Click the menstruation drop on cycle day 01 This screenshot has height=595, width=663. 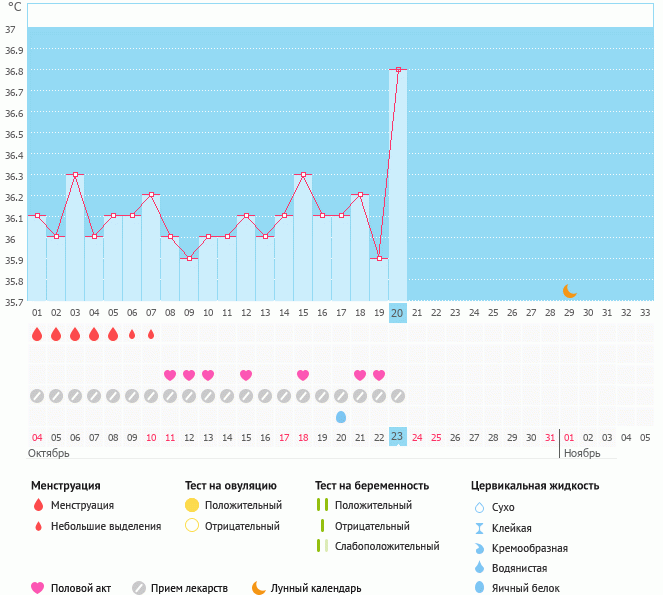(37, 334)
